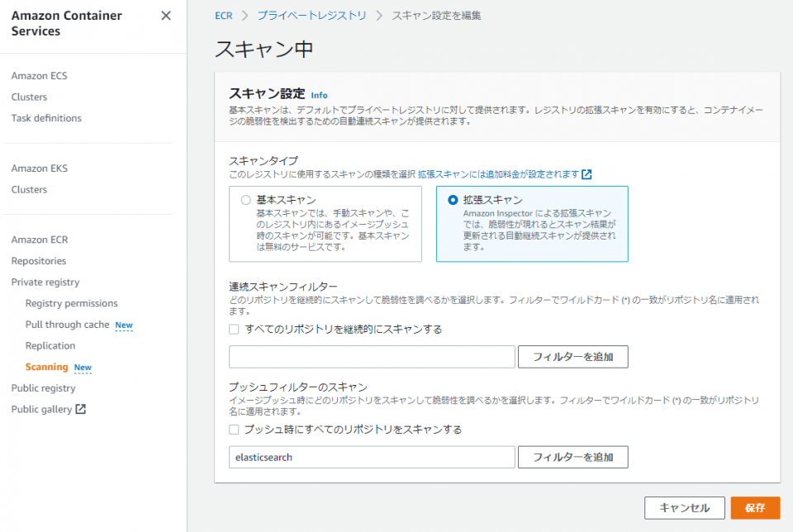The image size is (793, 532).
Task: Click the Amazon Container Services title
Action: click(x=66, y=23)
